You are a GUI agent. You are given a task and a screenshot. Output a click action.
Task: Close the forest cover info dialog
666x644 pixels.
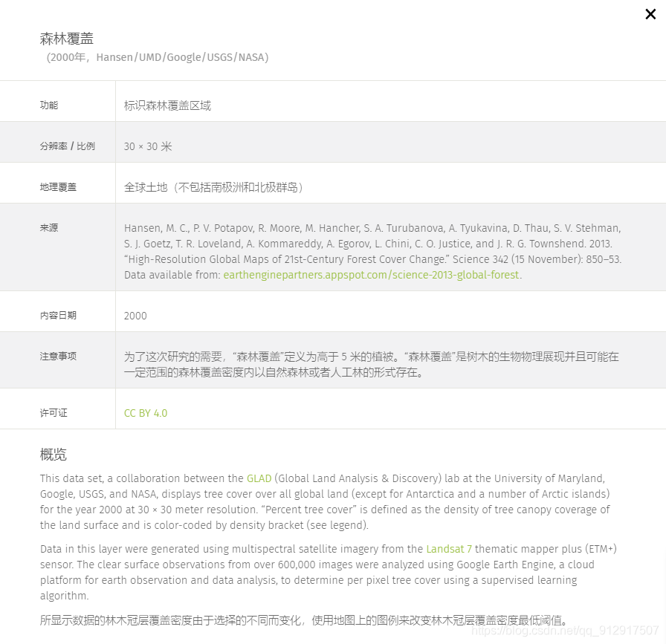[x=650, y=14]
